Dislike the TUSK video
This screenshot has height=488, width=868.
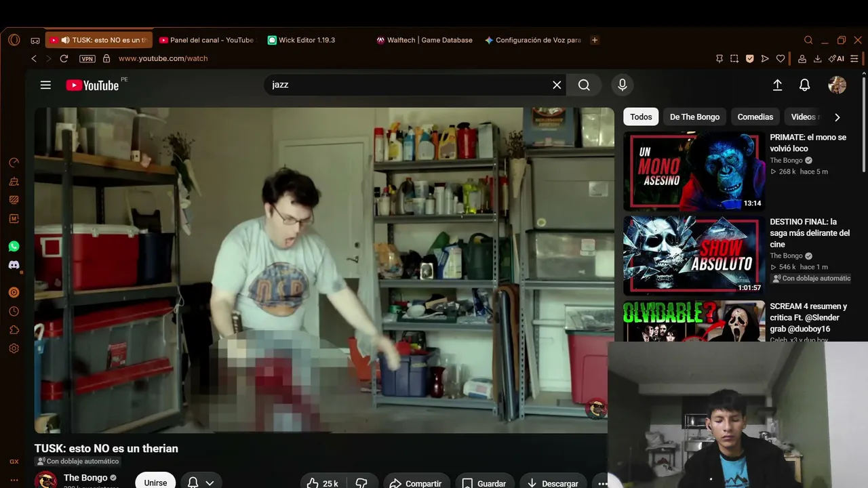tap(361, 483)
